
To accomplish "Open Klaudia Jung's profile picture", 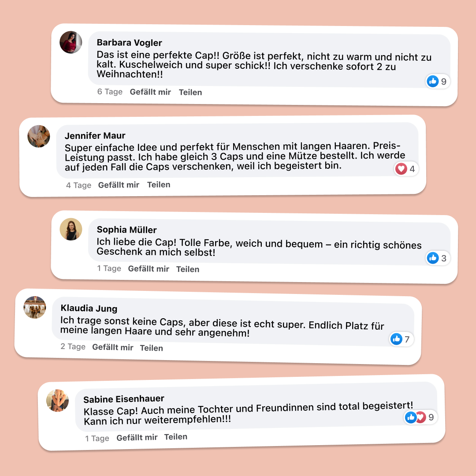I will click(x=35, y=307).
